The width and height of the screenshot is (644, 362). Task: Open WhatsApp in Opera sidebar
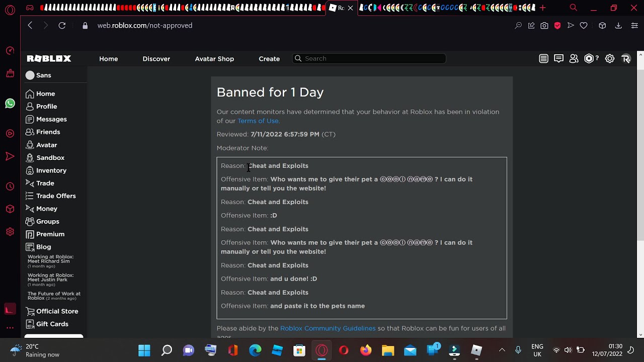tap(10, 104)
